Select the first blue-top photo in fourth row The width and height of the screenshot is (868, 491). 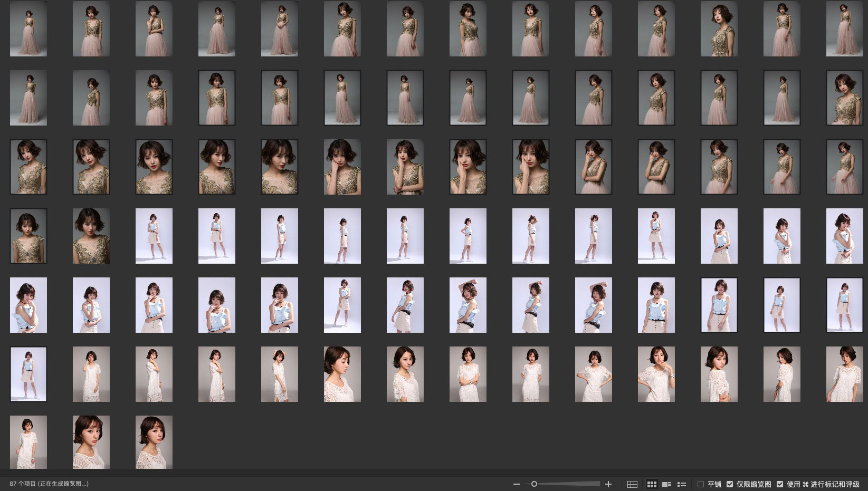(154, 236)
